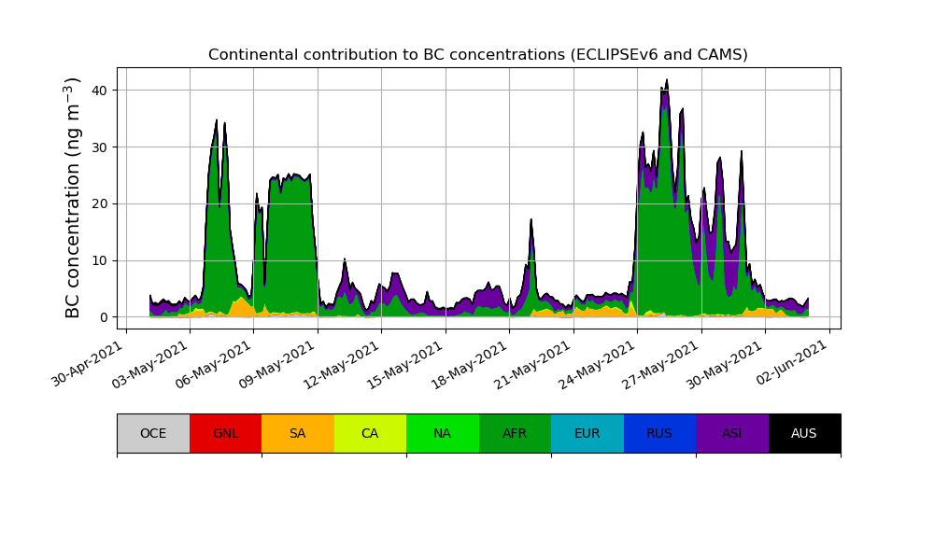Select the BC concentration y-axis label
This screenshot has height=560, width=934.
coord(74,198)
